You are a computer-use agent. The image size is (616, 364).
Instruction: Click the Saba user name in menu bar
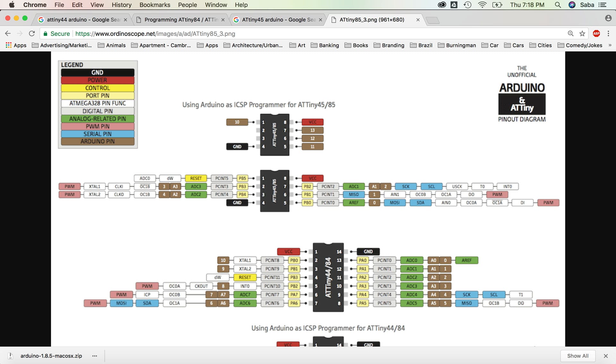pyautogui.click(x=587, y=5)
